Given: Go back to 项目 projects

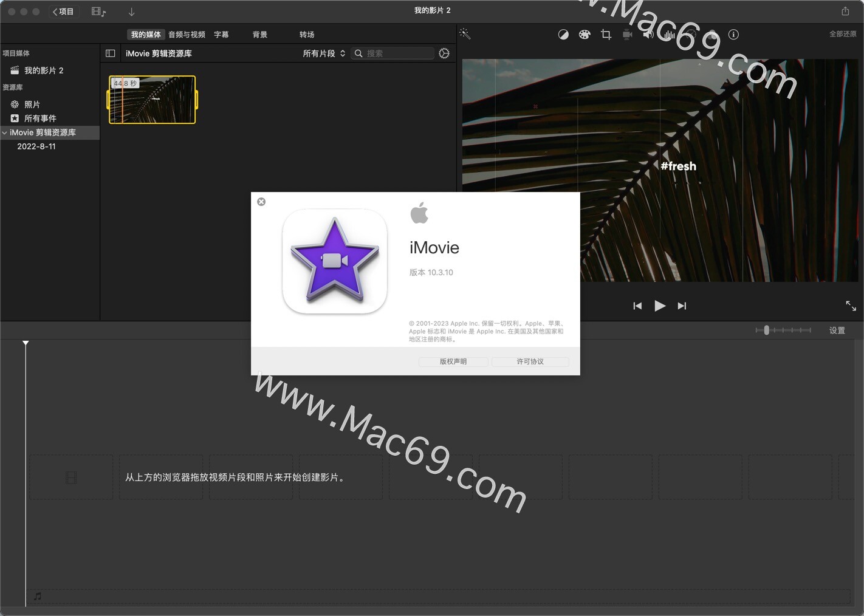Looking at the screenshot, I should tap(64, 12).
